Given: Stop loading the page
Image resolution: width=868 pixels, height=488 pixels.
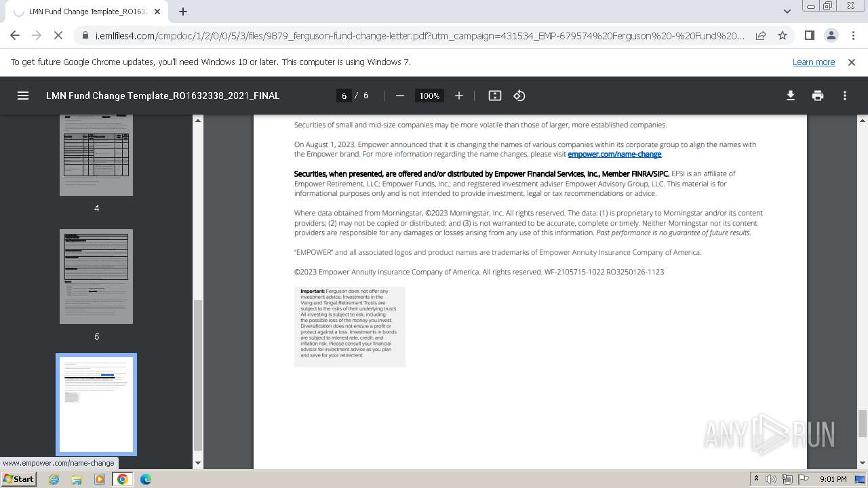Looking at the screenshot, I should [x=58, y=35].
